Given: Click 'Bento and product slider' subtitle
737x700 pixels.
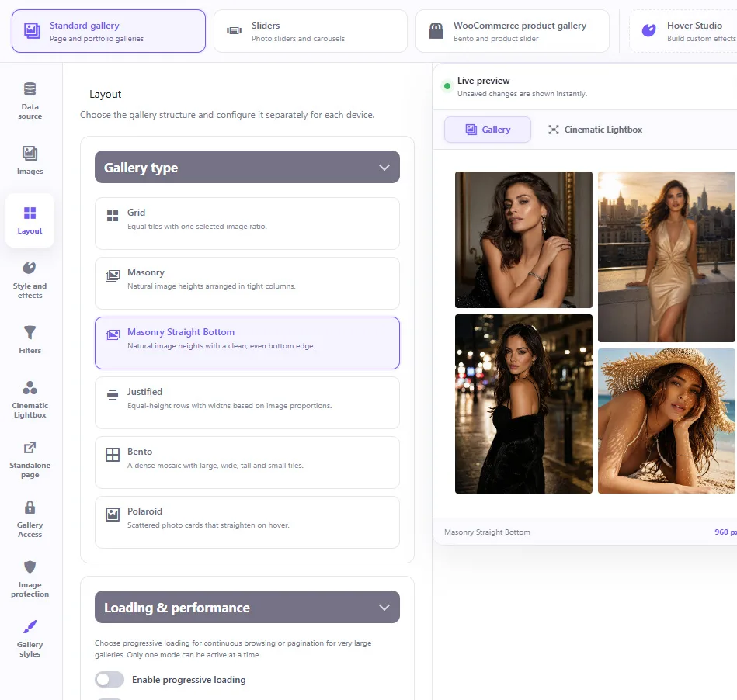Looking at the screenshot, I should (x=496, y=39).
